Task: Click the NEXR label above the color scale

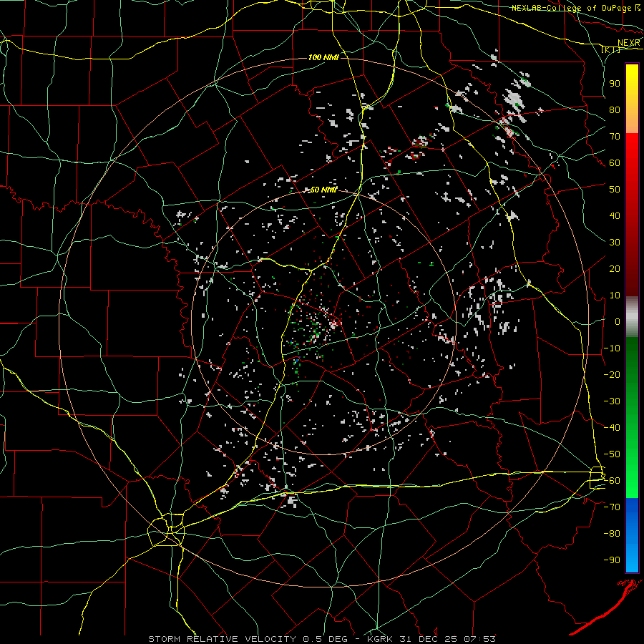Action: point(629,43)
